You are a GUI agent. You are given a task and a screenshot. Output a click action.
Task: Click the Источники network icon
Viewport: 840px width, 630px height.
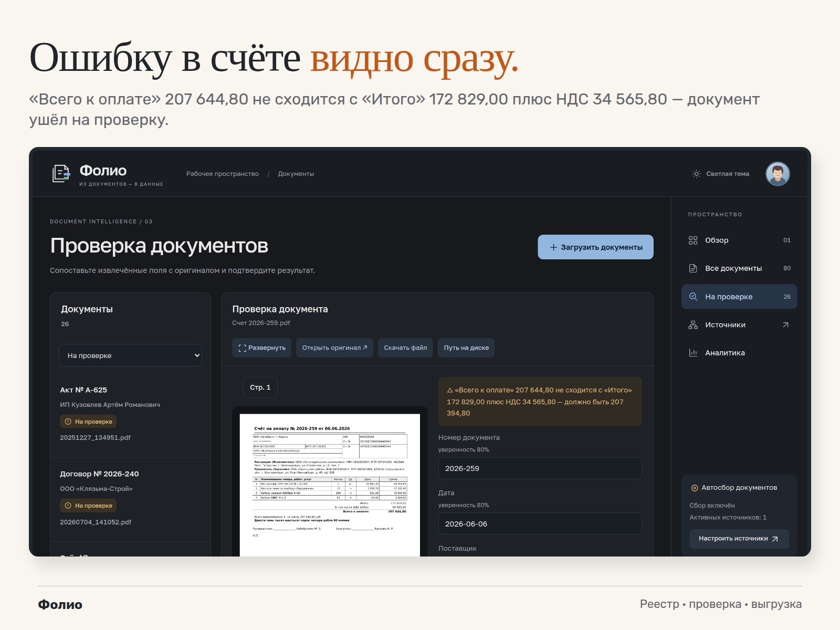coord(693,325)
